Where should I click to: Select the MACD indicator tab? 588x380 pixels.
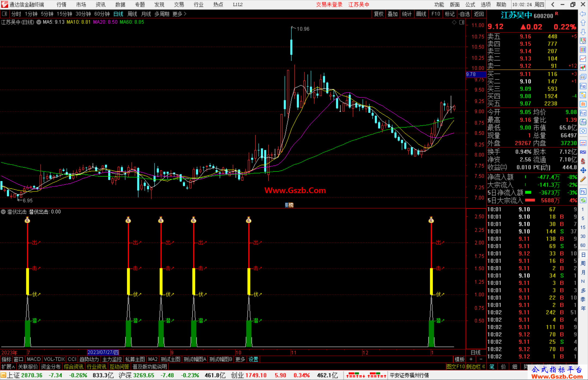[x=34, y=359]
